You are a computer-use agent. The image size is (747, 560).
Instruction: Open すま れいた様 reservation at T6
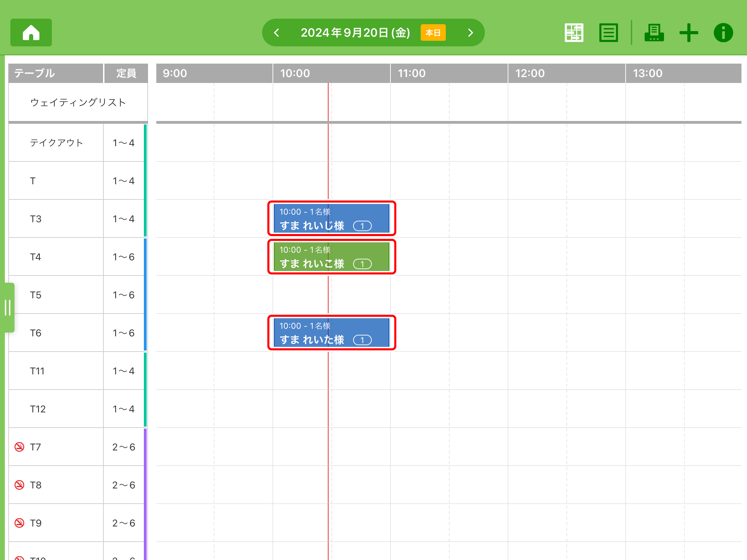[x=331, y=333]
